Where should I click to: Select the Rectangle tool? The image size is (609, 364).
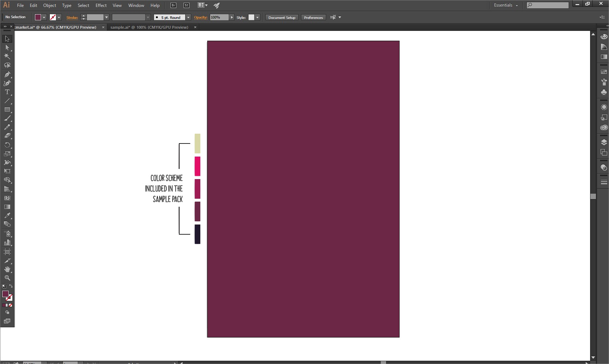tap(7, 109)
